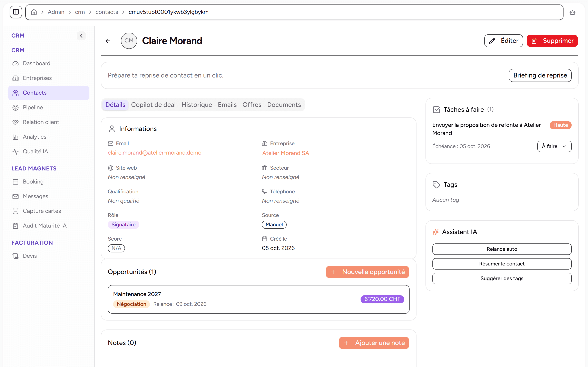
Task: Click the contacts breadcrumb item
Action: (x=107, y=12)
